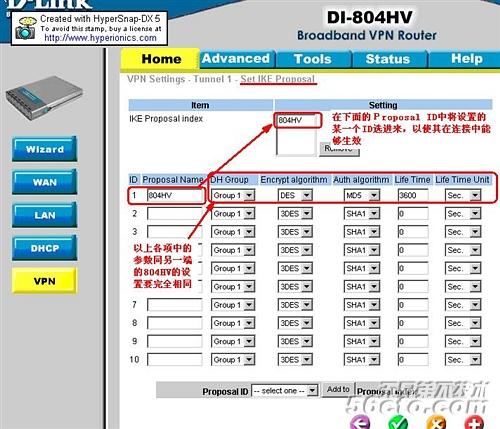
Task: Open DH Group dropdown for proposal 2
Action: pos(233,214)
